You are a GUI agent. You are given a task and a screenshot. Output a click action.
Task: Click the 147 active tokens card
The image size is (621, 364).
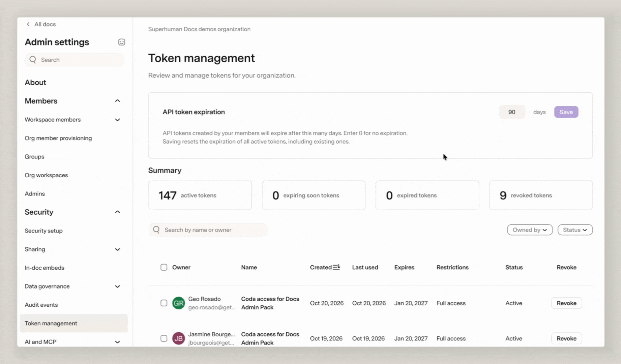point(200,195)
